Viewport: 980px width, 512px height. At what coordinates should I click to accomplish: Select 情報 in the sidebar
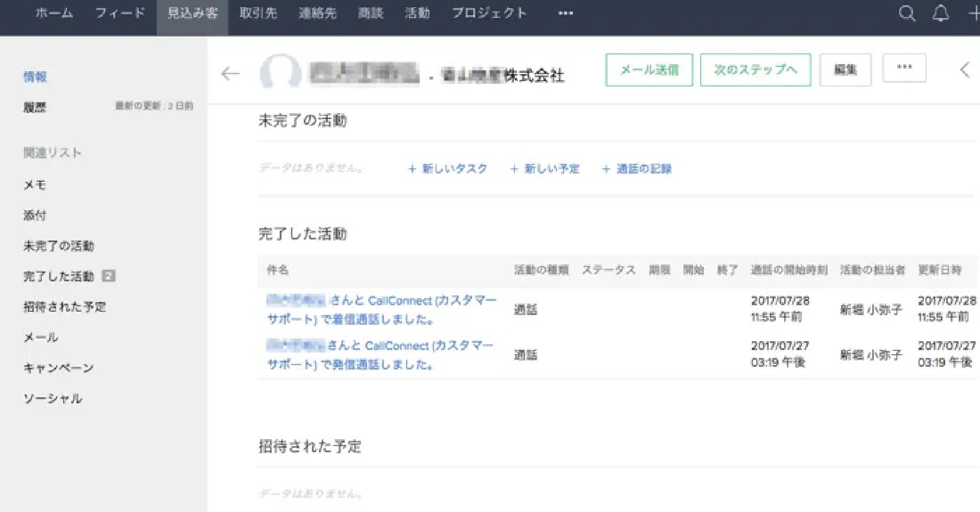click(35, 77)
